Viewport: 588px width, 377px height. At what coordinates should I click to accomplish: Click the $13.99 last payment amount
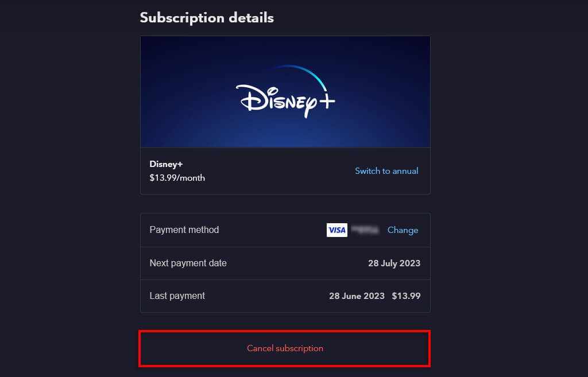pyautogui.click(x=408, y=296)
